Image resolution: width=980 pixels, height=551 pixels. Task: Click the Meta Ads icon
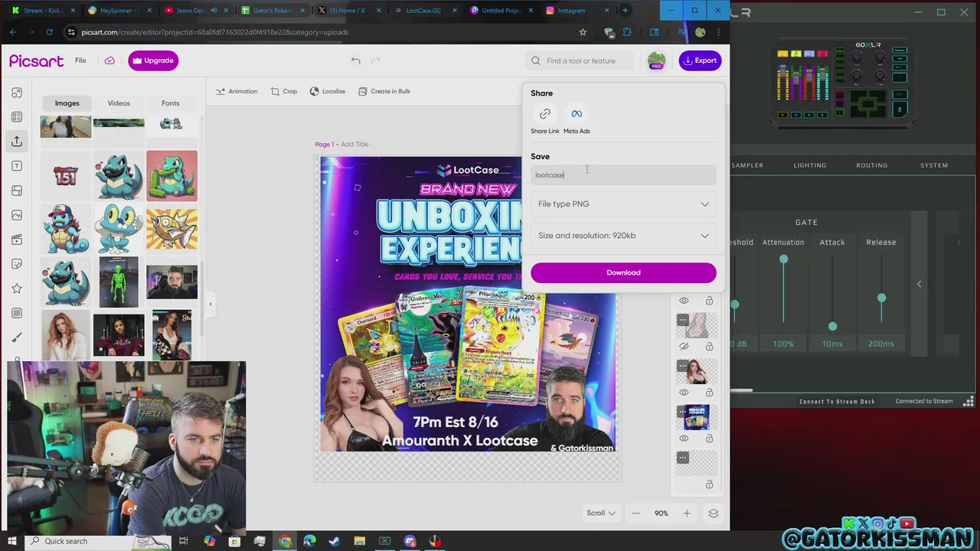pyautogui.click(x=577, y=114)
